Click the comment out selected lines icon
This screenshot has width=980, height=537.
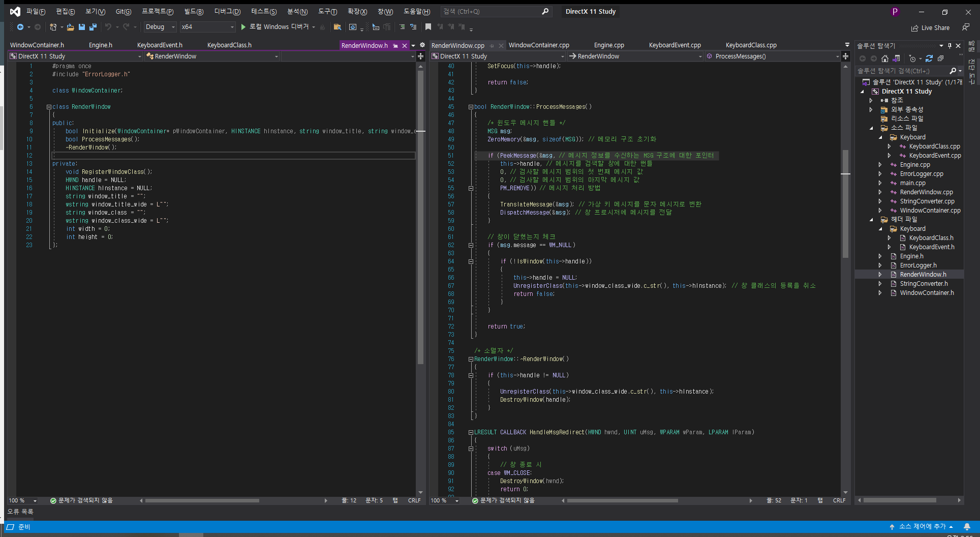pyautogui.click(x=402, y=27)
